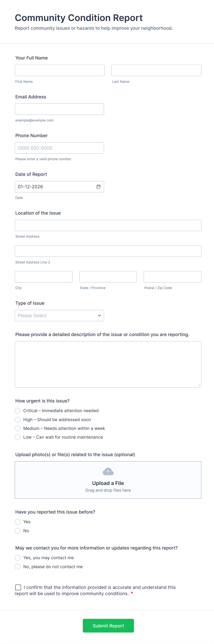Image resolution: width=214 pixels, height=644 pixels.
Task: Select Low – Can wait for routine maintenance
Action: tap(17, 437)
